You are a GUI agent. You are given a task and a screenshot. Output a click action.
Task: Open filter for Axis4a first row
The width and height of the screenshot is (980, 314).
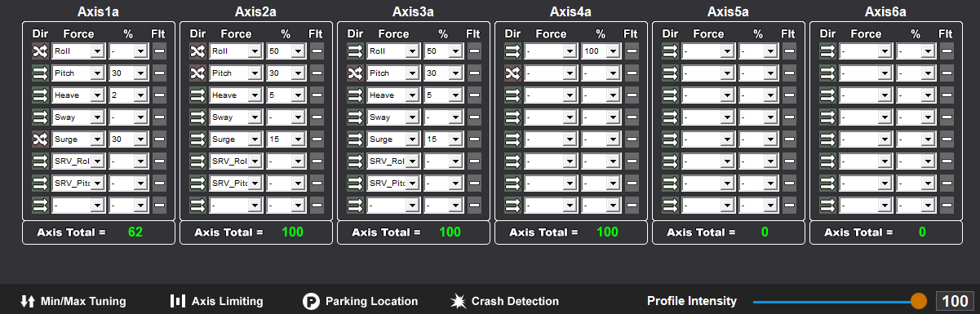(x=631, y=51)
